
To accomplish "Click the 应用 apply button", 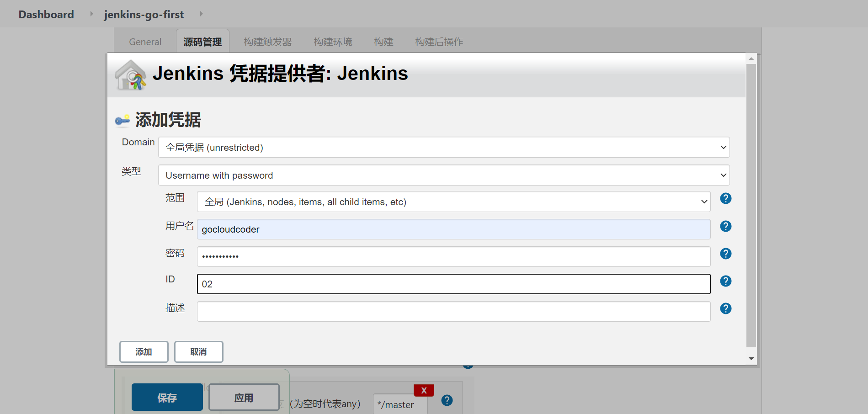I will click(x=244, y=397).
